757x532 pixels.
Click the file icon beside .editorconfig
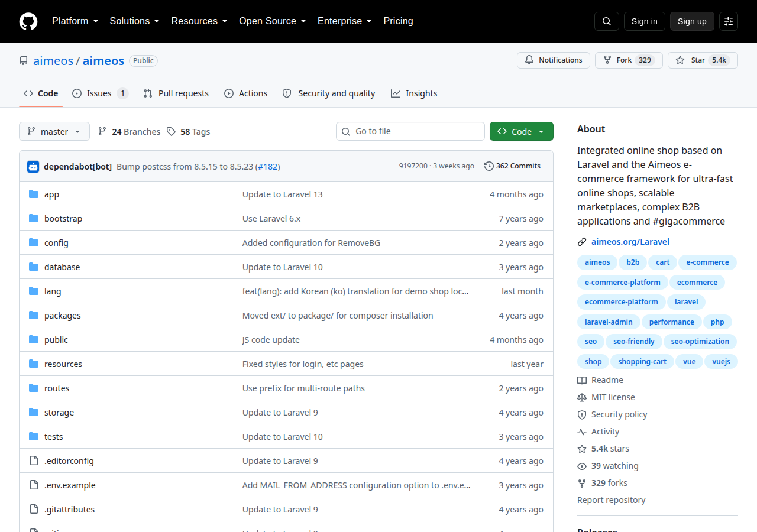click(34, 461)
